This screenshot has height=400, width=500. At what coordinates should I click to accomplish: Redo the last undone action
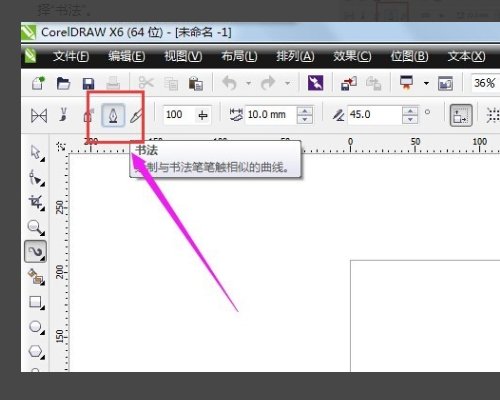[x=268, y=83]
